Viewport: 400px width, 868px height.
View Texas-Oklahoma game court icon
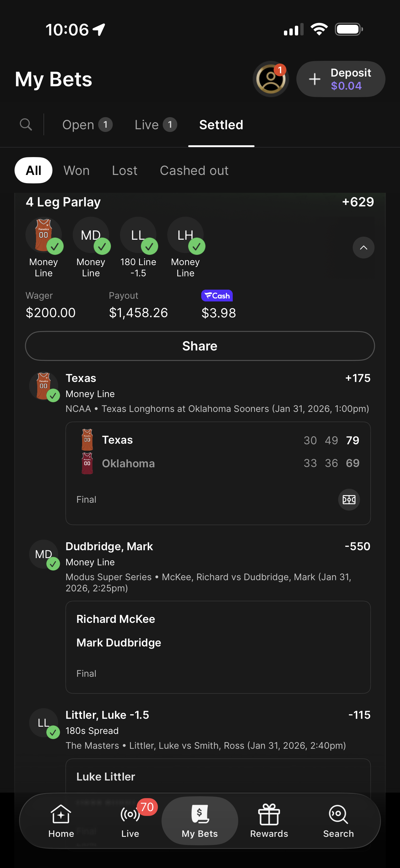click(349, 499)
